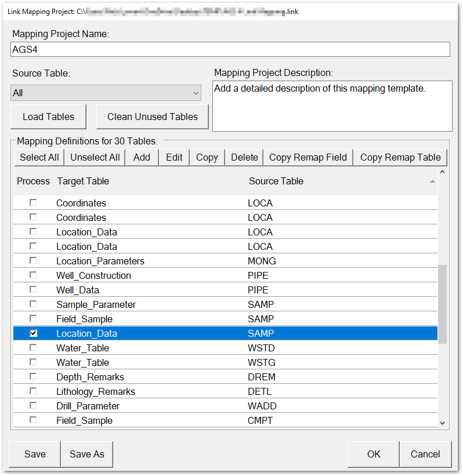The width and height of the screenshot is (463, 476).
Task: Select the Lithology_Remarks row
Action: click(x=225, y=391)
